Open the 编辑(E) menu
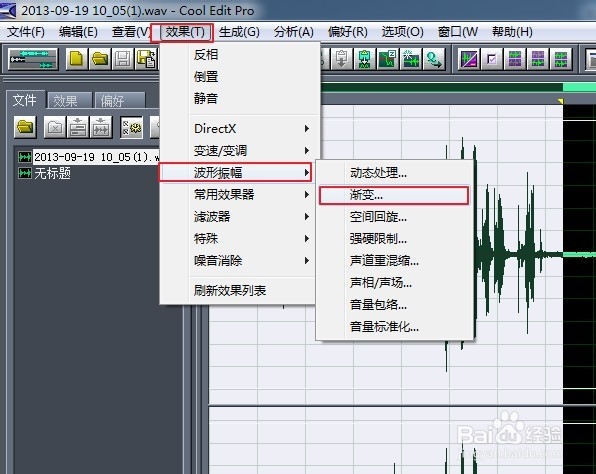The width and height of the screenshot is (596, 474). 78,32
